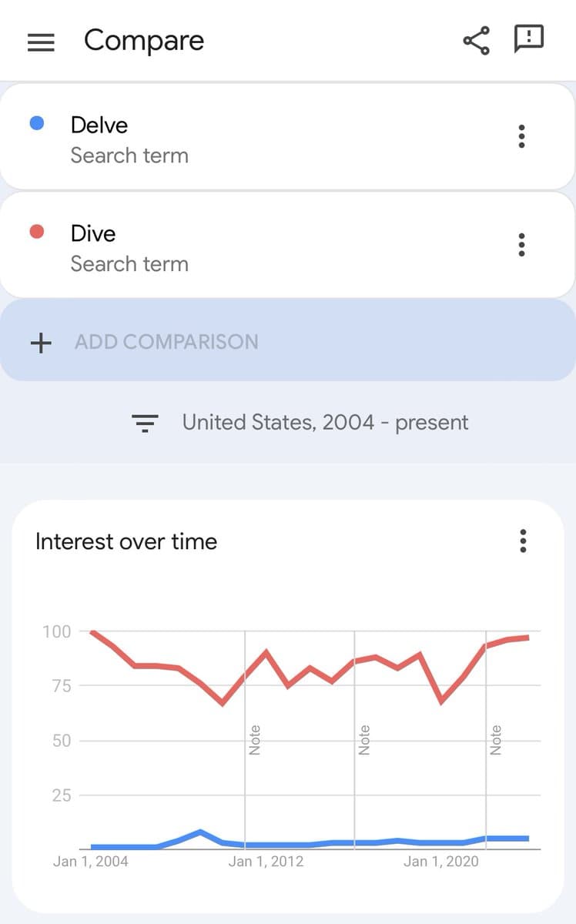576x924 pixels.
Task: Click the red Dive color dot
Action: [x=36, y=231]
